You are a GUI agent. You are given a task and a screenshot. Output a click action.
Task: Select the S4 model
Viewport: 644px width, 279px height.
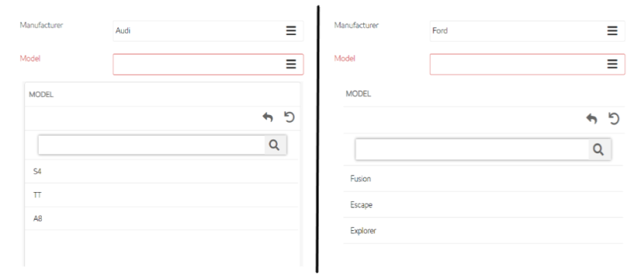161,172
